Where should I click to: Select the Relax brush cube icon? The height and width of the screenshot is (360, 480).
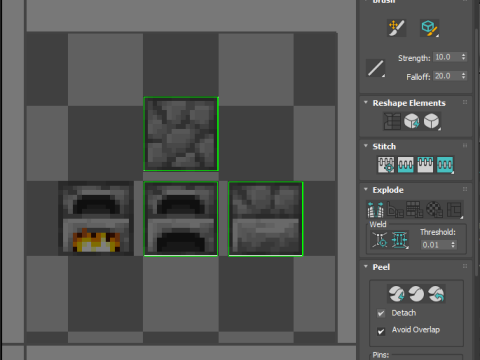coord(429,28)
